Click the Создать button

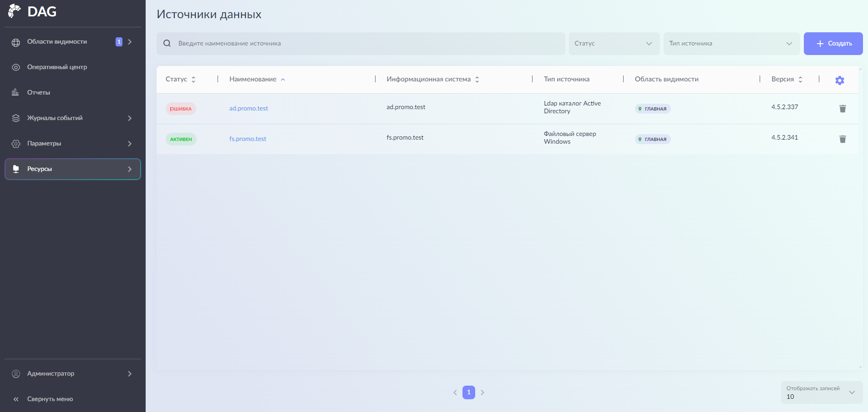coord(833,44)
